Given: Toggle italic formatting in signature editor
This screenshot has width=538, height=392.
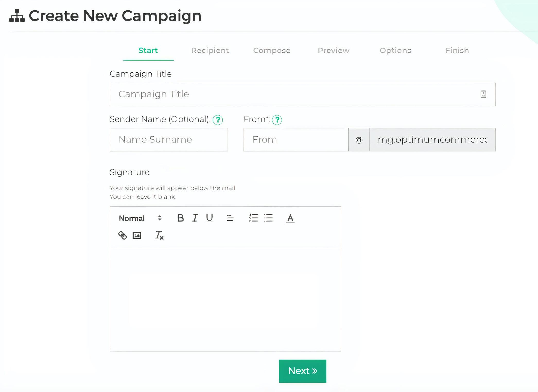Looking at the screenshot, I should [x=195, y=218].
